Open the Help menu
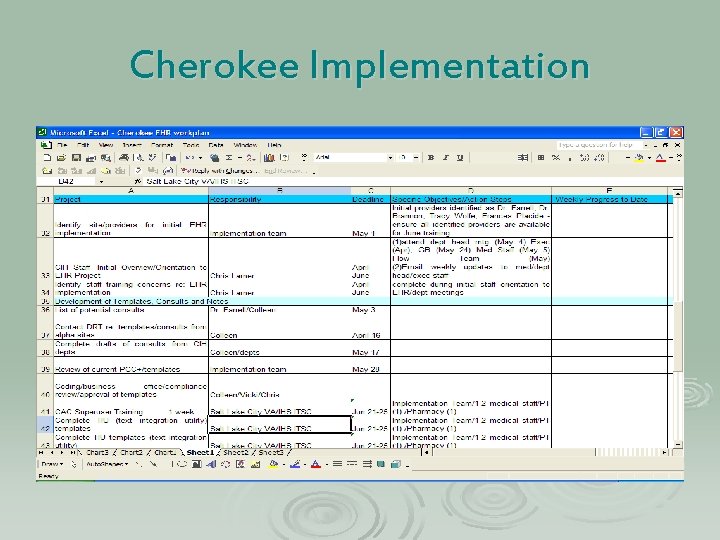Screen dimensions: 720x540 pos(274,145)
